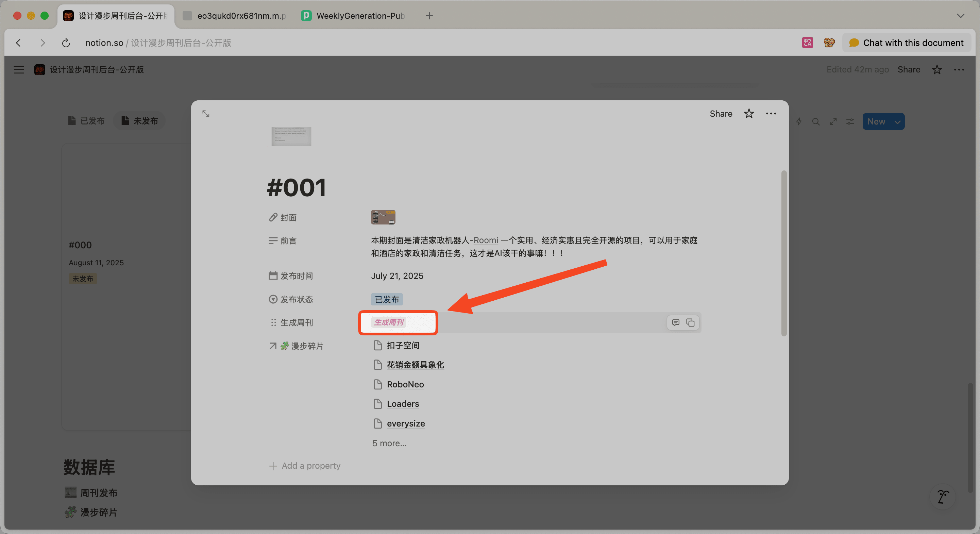Show 5 more related items
980x534 pixels.
389,443
